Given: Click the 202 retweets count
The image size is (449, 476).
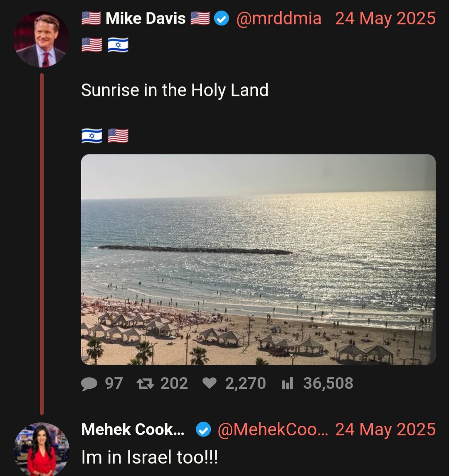Looking at the screenshot, I should click(x=174, y=383).
